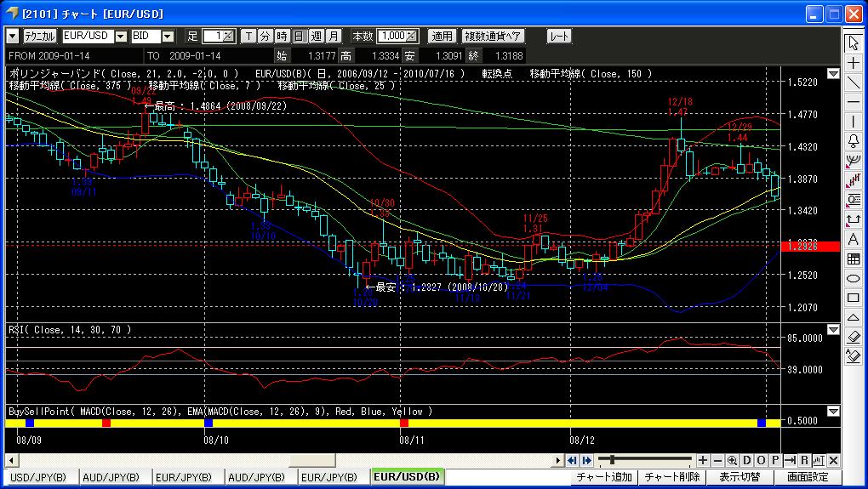Zoom out with the minus button
The height and width of the screenshot is (489, 868).
pyautogui.click(x=717, y=460)
